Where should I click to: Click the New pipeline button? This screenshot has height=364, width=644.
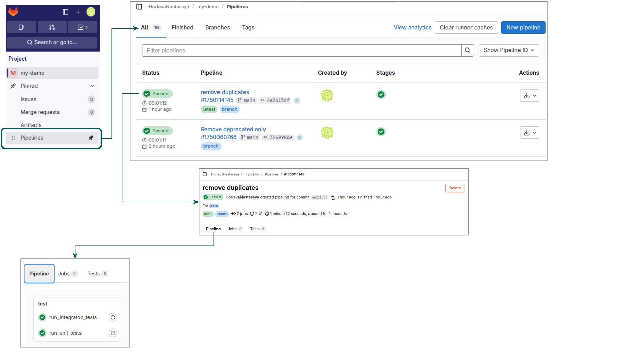coord(523,28)
